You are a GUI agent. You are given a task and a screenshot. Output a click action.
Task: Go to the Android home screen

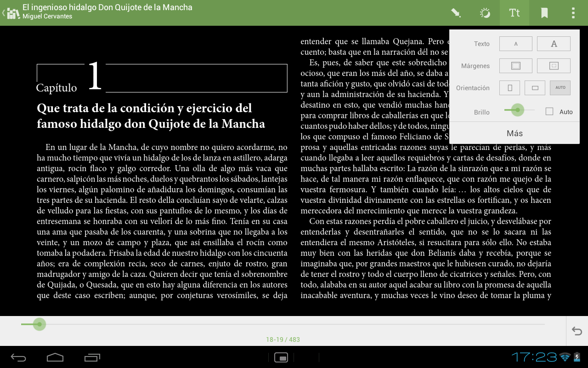pyautogui.click(x=55, y=357)
